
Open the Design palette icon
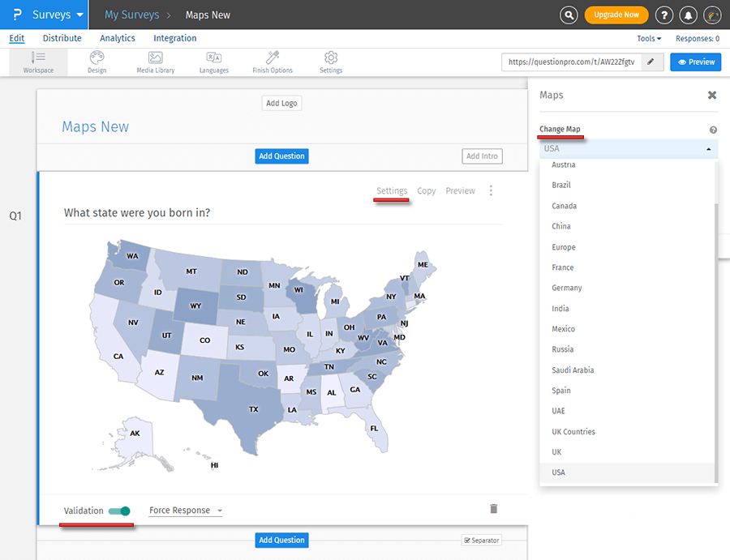(x=97, y=58)
